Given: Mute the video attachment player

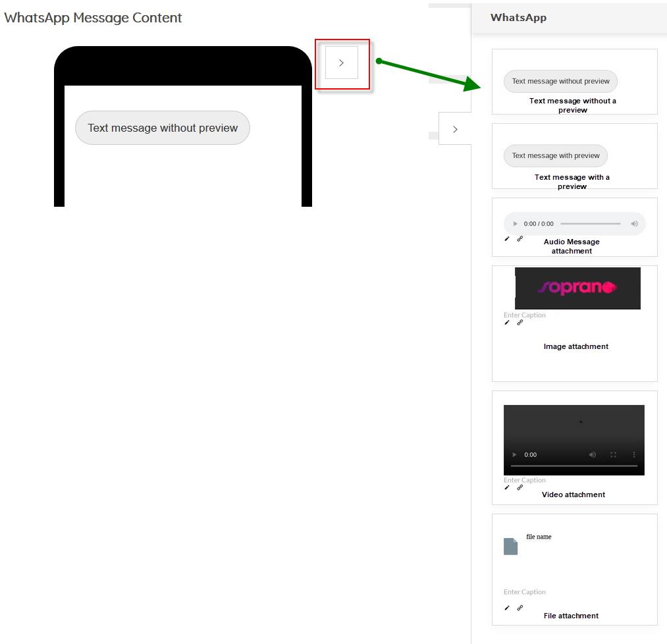Looking at the screenshot, I should (x=593, y=455).
